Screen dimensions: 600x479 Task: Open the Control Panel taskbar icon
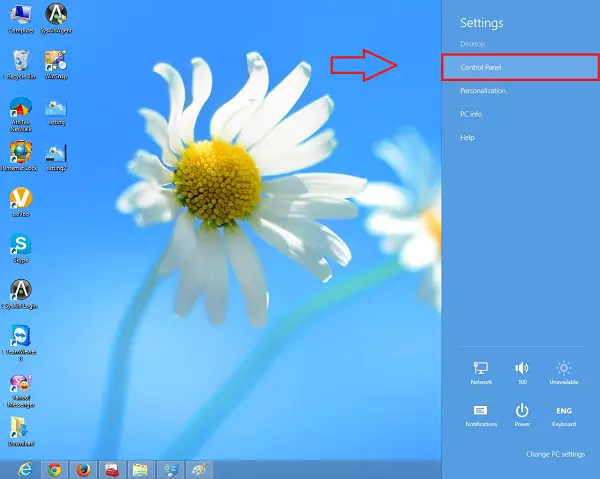170,469
